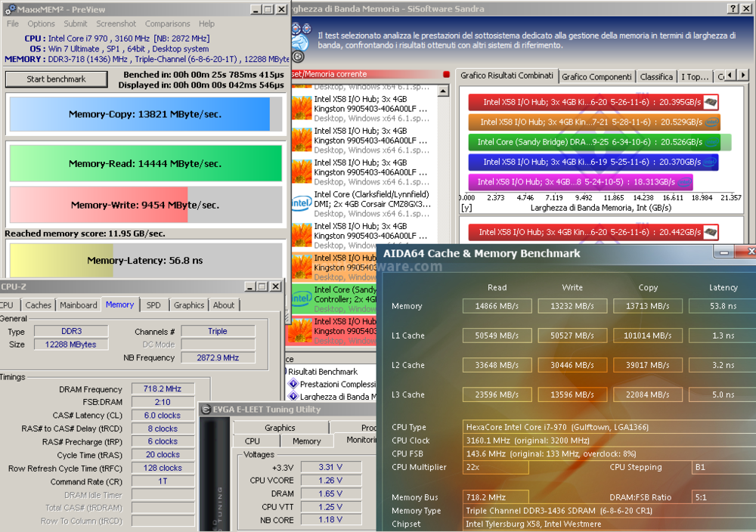Click the Memory-Latency result bar
Screen dimensions: 756x532
[x=146, y=260]
